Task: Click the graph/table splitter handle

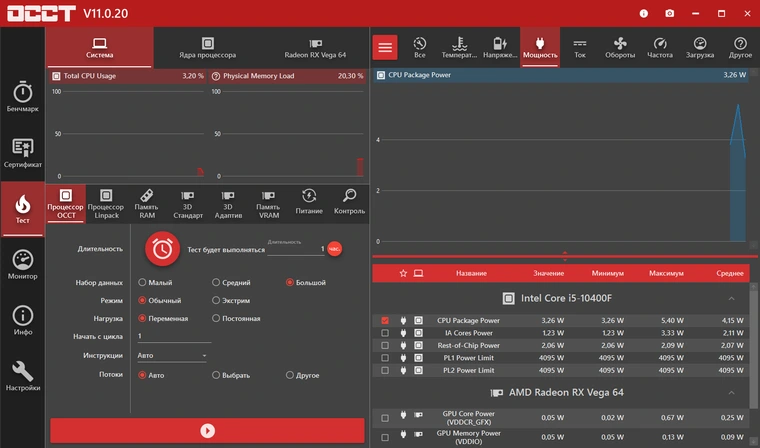Action: coord(565,256)
